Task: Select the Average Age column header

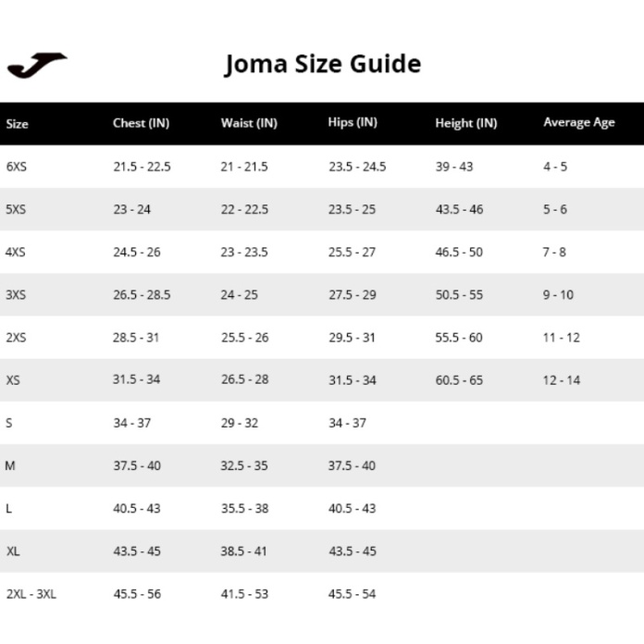Action: coord(578,123)
